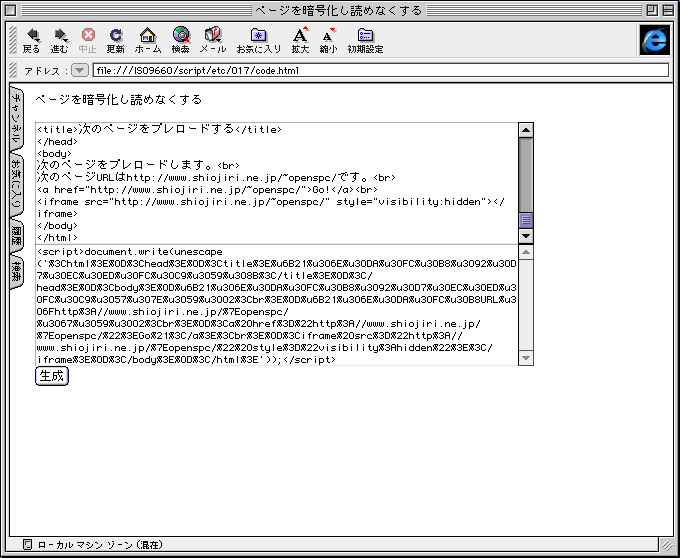Screen dimensions: 680x558
Task: Open the 検索 side tab
Action: [x=16, y=273]
